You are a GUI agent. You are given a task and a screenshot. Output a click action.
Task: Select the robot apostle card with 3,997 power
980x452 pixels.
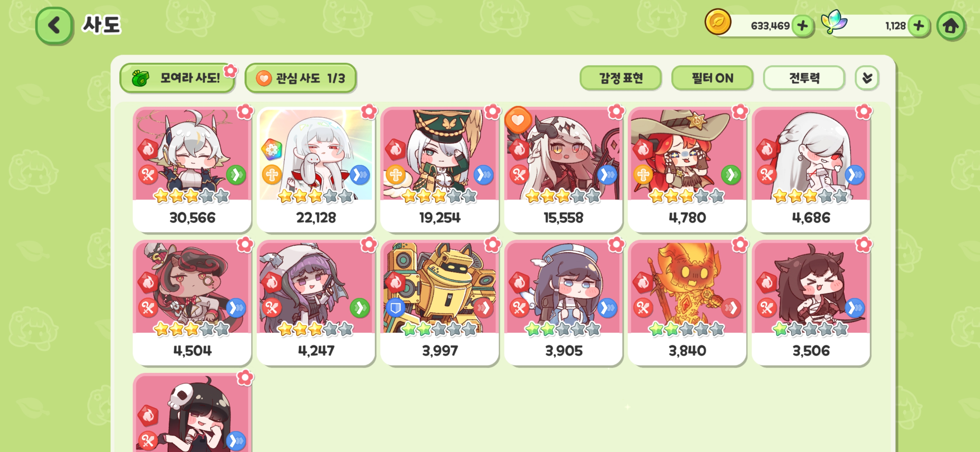(439, 303)
